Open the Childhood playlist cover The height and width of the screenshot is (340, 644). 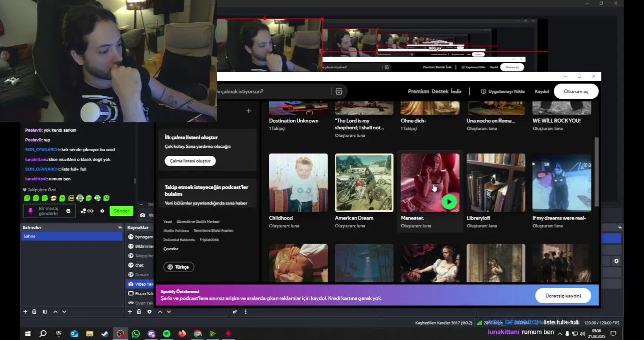298,183
